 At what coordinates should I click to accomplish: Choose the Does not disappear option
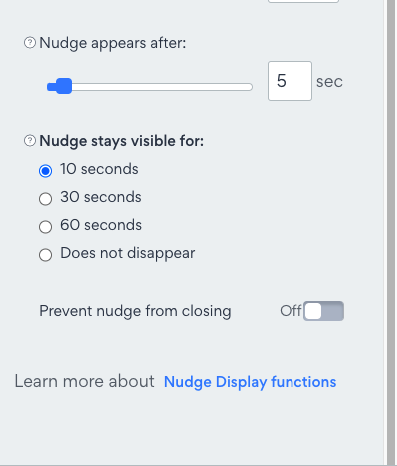(x=45, y=255)
